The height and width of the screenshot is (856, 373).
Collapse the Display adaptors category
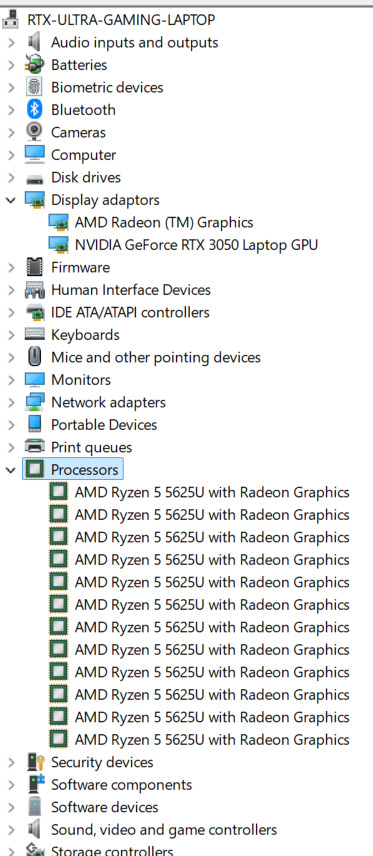[x=10, y=200]
